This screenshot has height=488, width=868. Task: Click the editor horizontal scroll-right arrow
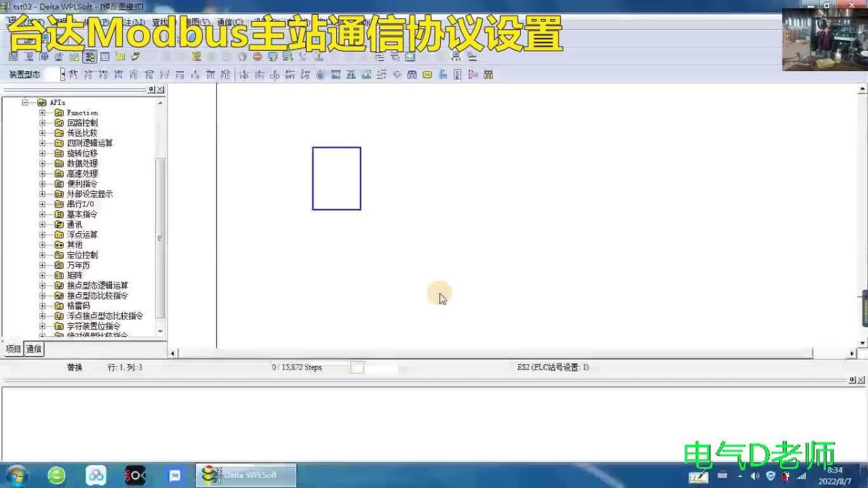852,354
